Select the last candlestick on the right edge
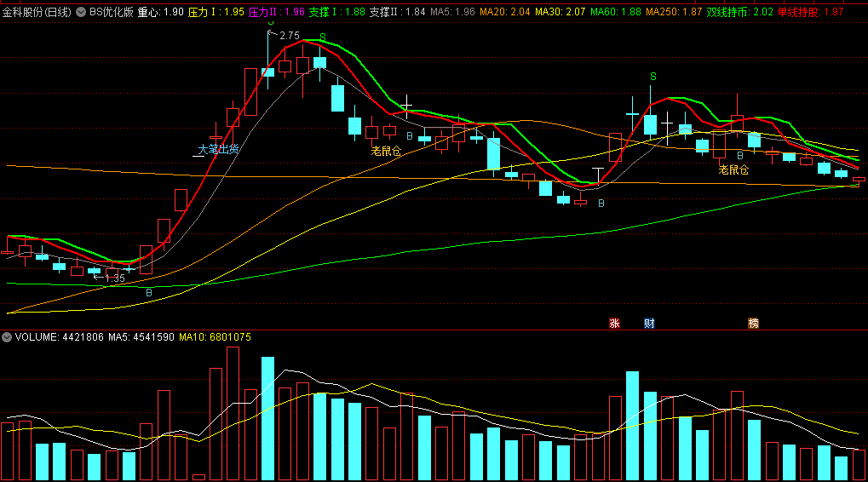The width and height of the screenshot is (868, 482). click(x=859, y=180)
